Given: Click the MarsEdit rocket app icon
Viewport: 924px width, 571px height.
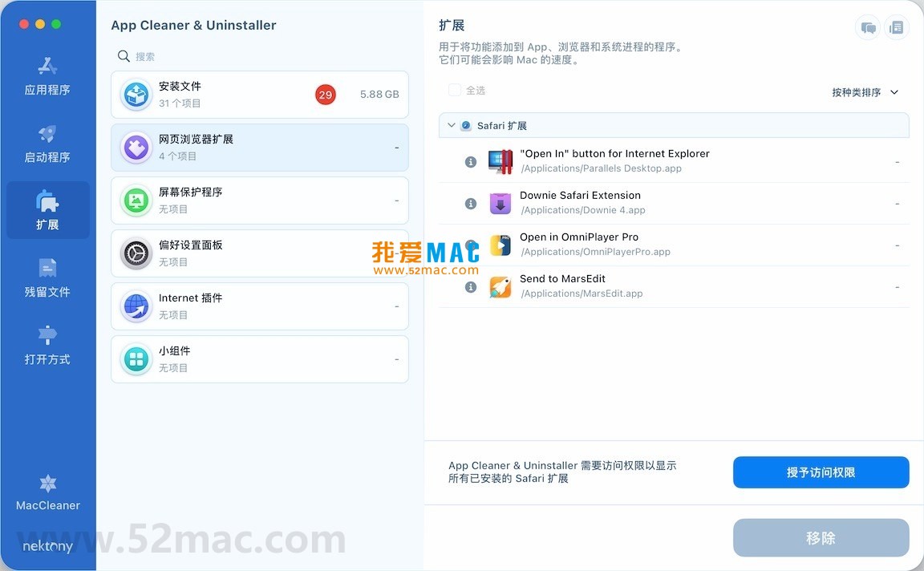Looking at the screenshot, I should point(500,287).
